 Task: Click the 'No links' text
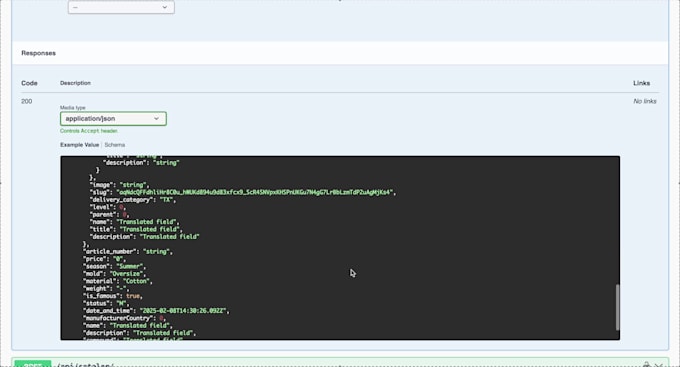coord(645,101)
